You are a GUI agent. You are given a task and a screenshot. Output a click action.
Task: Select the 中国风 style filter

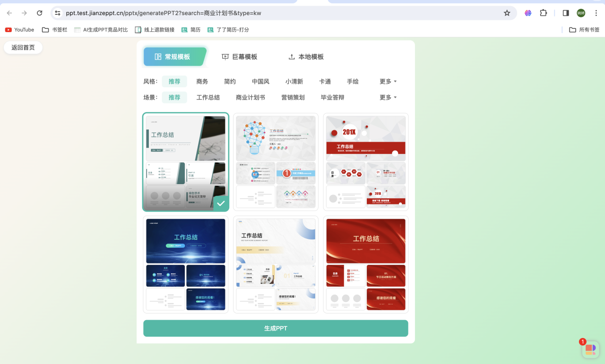[x=260, y=82]
